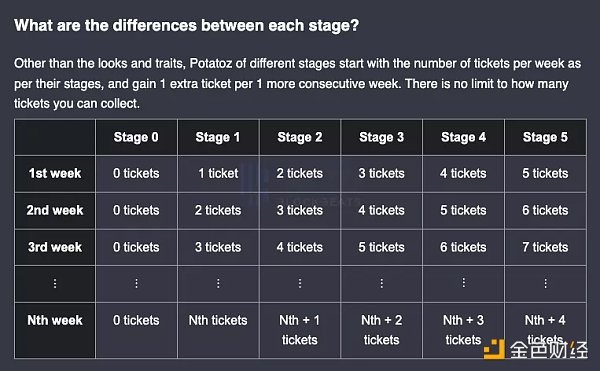Select the Stage 0 column header
Screen dimensions: 600x371
coord(136,137)
